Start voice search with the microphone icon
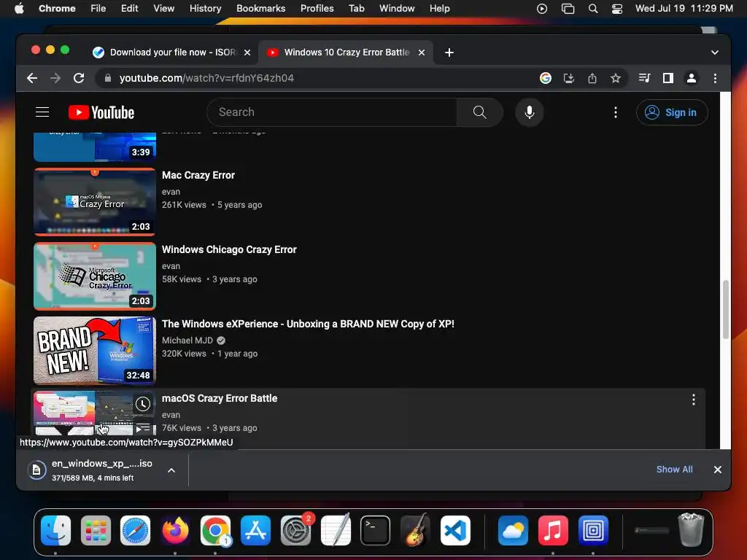The width and height of the screenshot is (747, 560). tap(530, 112)
